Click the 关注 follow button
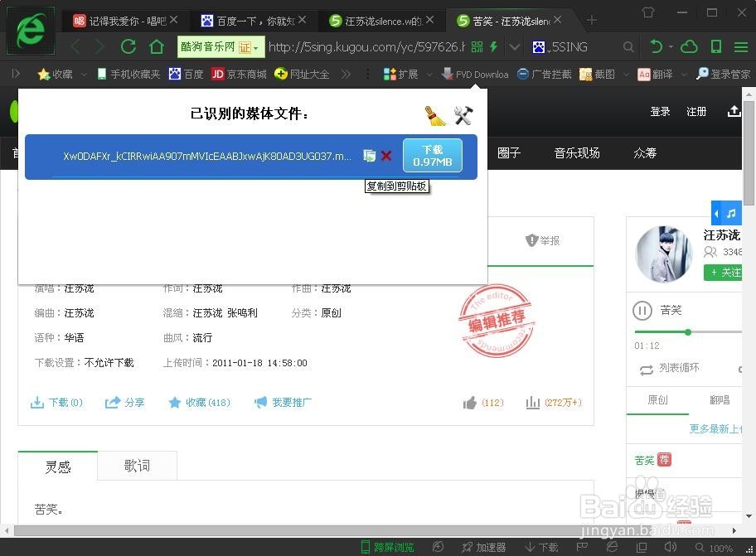The height and width of the screenshot is (556, 756). (723, 273)
